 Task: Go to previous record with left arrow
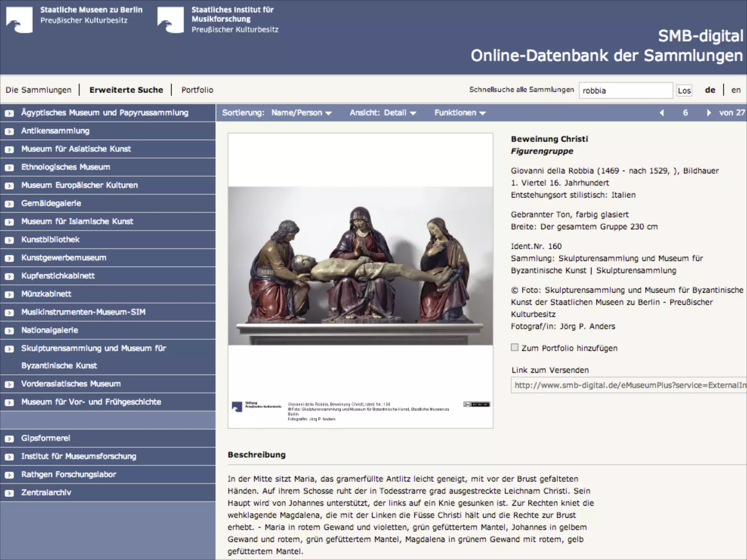coord(662,113)
